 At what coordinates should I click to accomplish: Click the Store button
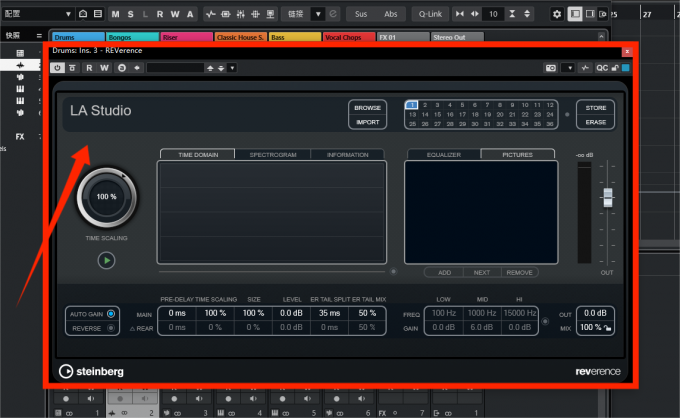click(595, 108)
